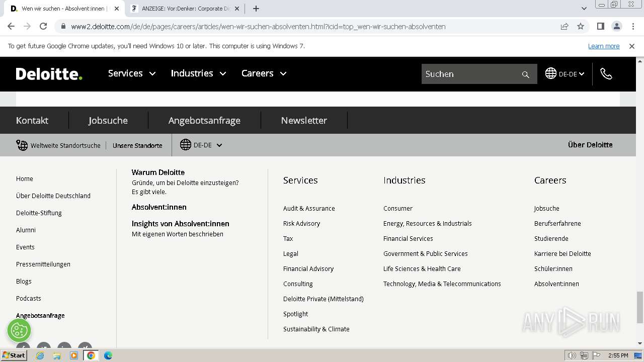Open Jobsuche tab
The width and height of the screenshot is (644, 362).
click(x=108, y=120)
